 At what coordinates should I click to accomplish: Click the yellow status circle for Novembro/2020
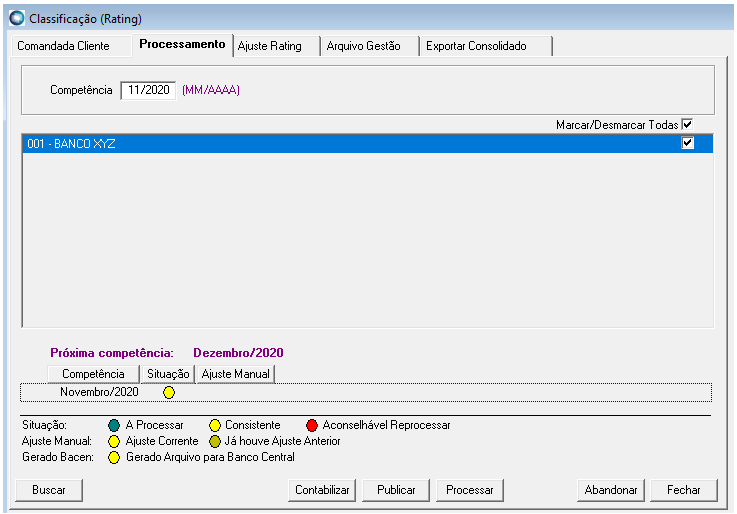169,392
